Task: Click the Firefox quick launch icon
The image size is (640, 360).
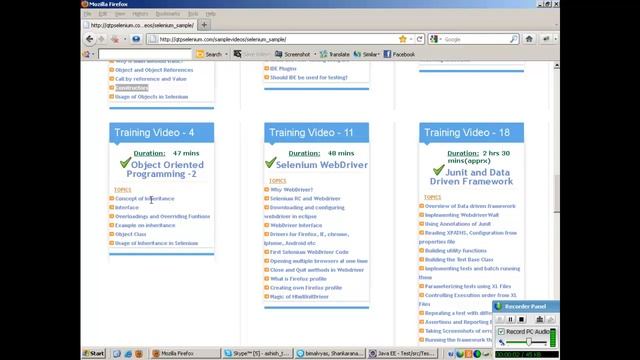Action: click(x=139, y=353)
